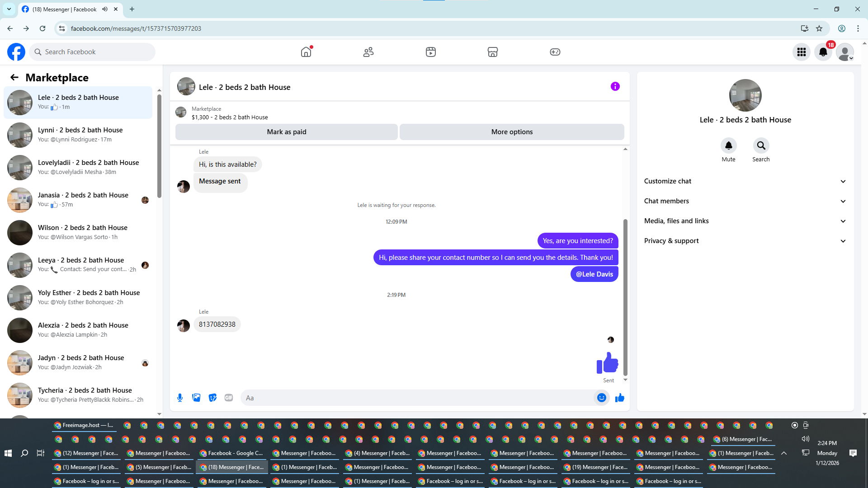The height and width of the screenshot is (488, 868).
Task: Open the GIF picker icon
Action: (x=229, y=398)
